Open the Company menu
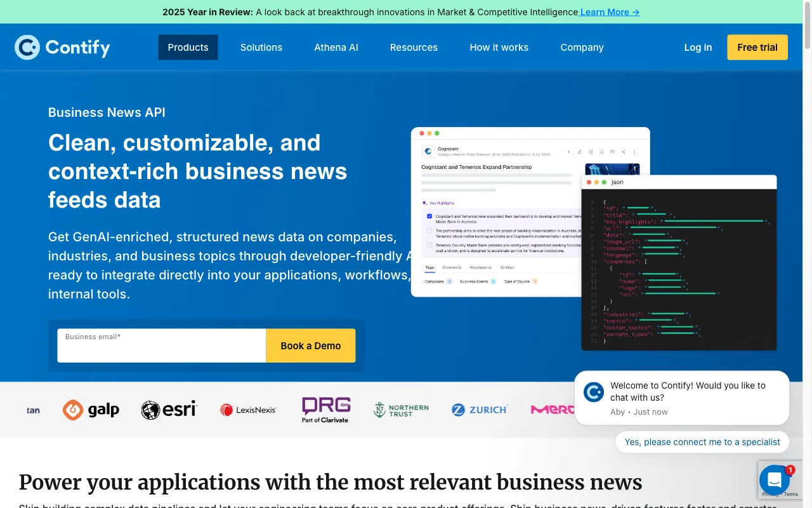Screen dimensions: 812x508 pos(582,47)
